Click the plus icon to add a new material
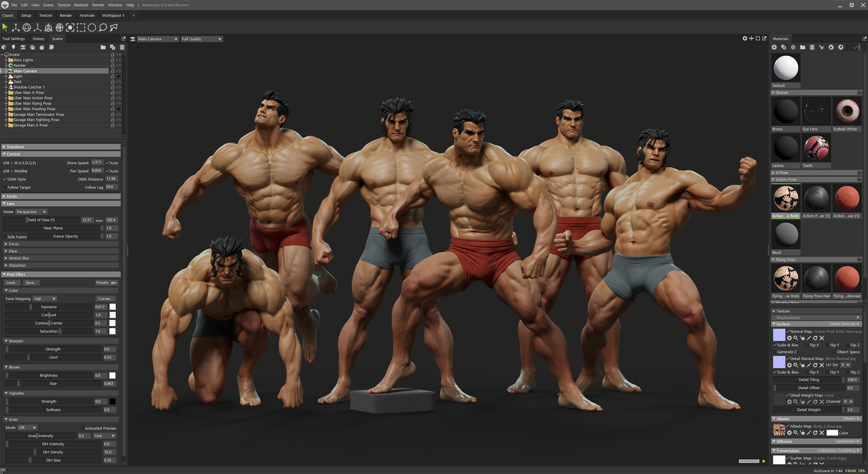This screenshot has width=868, height=474. 775,47
